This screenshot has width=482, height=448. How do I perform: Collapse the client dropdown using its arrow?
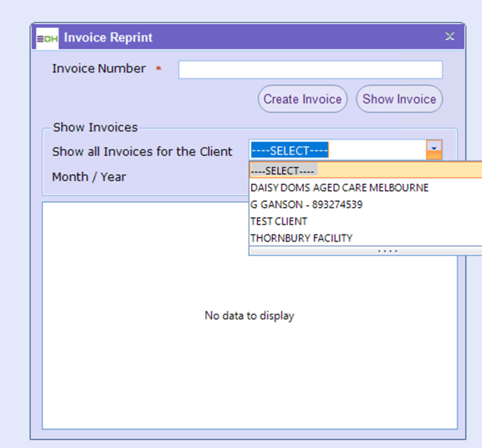click(434, 150)
